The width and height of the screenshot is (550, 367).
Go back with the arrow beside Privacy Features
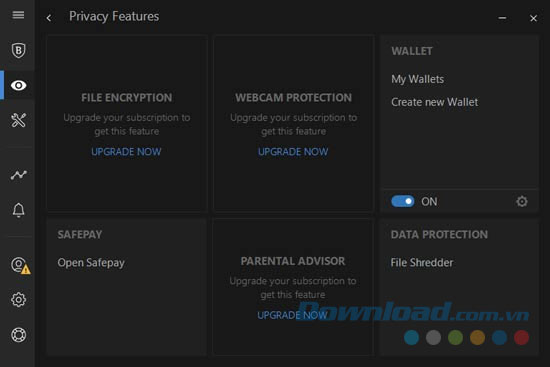point(49,18)
